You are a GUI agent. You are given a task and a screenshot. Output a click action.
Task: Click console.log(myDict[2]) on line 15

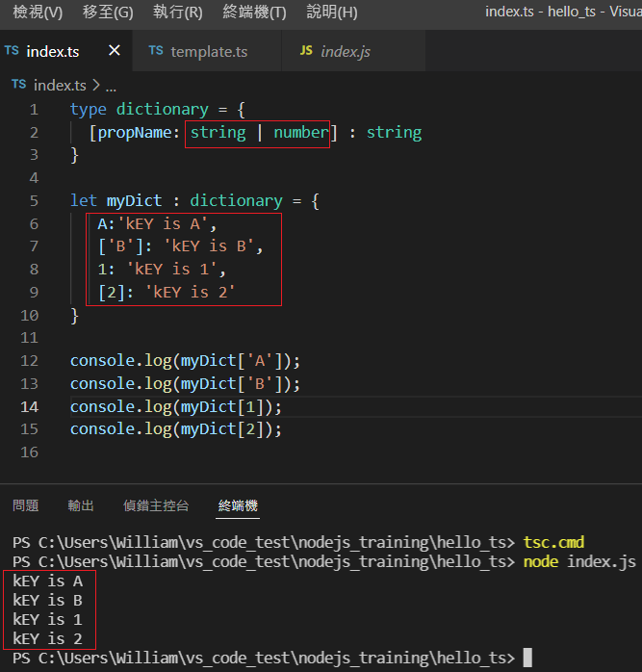(x=176, y=429)
